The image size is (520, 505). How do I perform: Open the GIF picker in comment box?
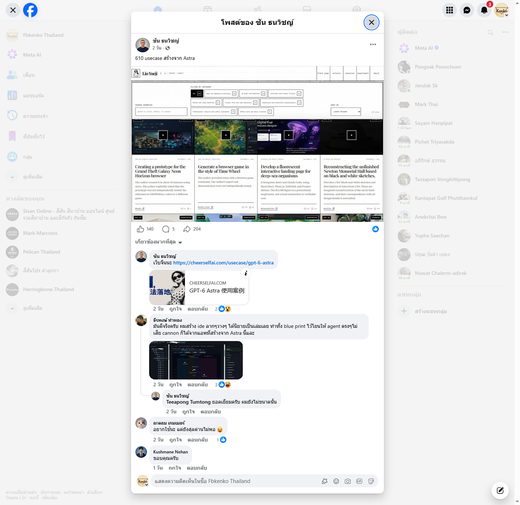pyautogui.click(x=359, y=481)
